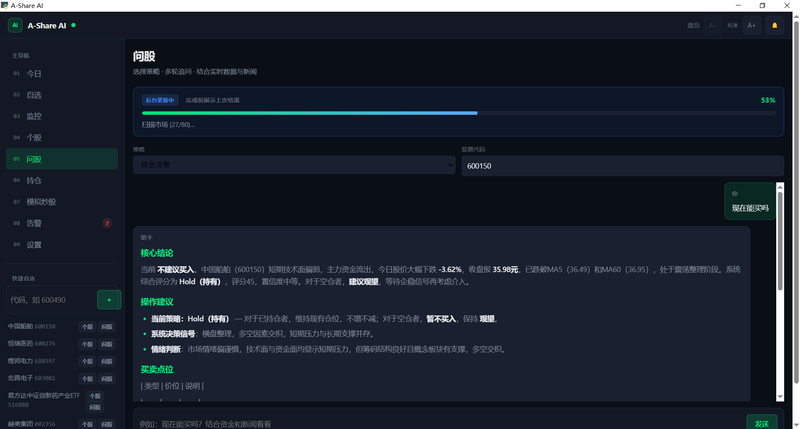Viewport: 800px width, 429px height.
Task: Go to the 个股 section in sidebar
Action: pyautogui.click(x=62, y=138)
